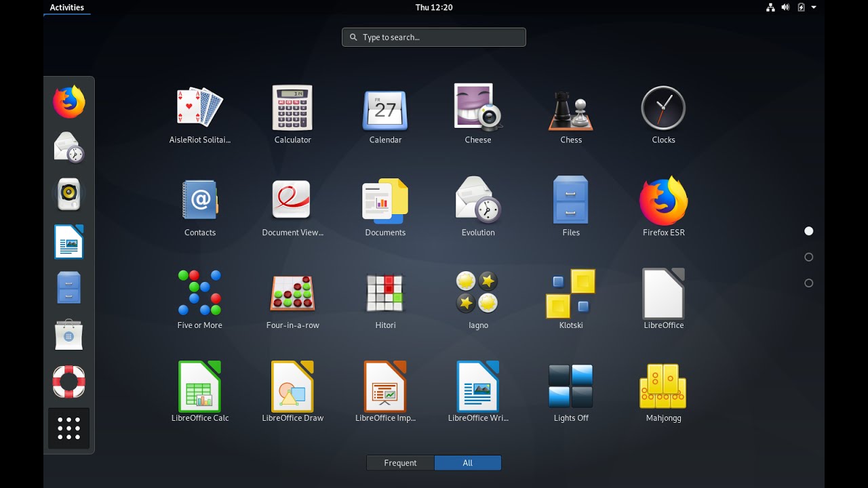Focus the Type to search field
The width and height of the screenshot is (868, 488).
pyautogui.click(x=434, y=37)
